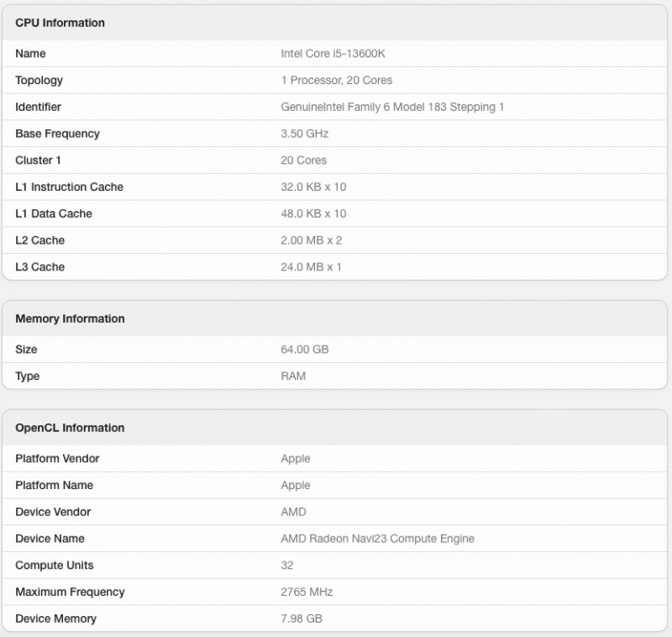Click the Memory Information section header
The height and width of the screenshot is (637, 672).
tap(70, 318)
